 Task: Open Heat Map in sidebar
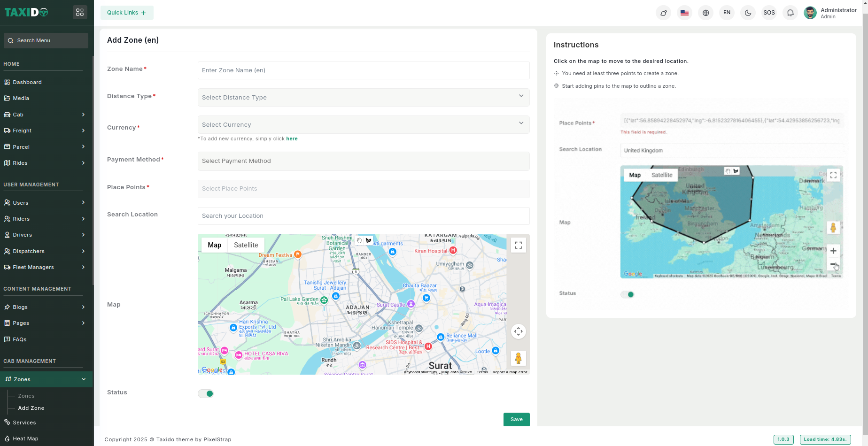point(26,438)
